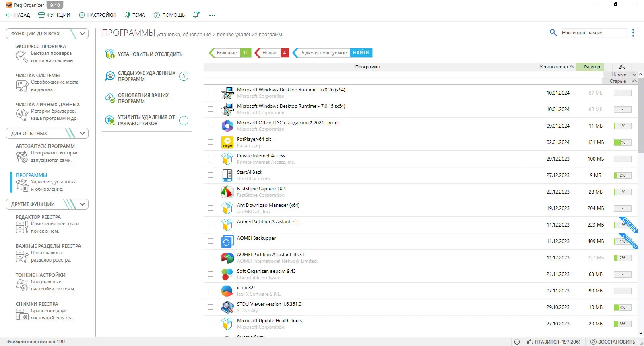Select the FastStone Capture 10.4 checkbox

211,192
